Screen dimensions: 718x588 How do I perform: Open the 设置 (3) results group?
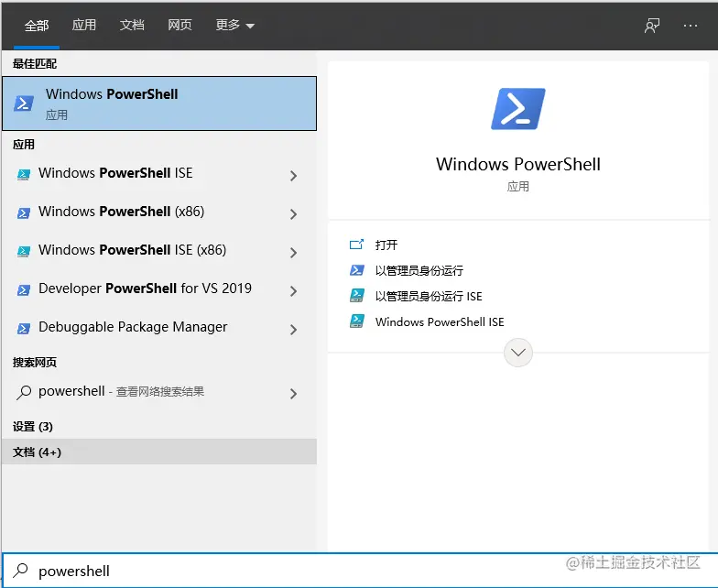pyautogui.click(x=159, y=427)
